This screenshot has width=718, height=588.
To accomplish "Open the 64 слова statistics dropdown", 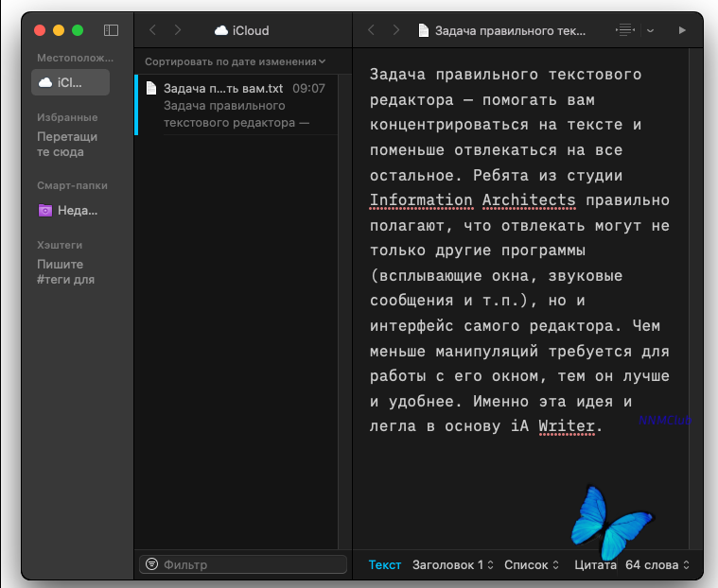I will tap(657, 565).
